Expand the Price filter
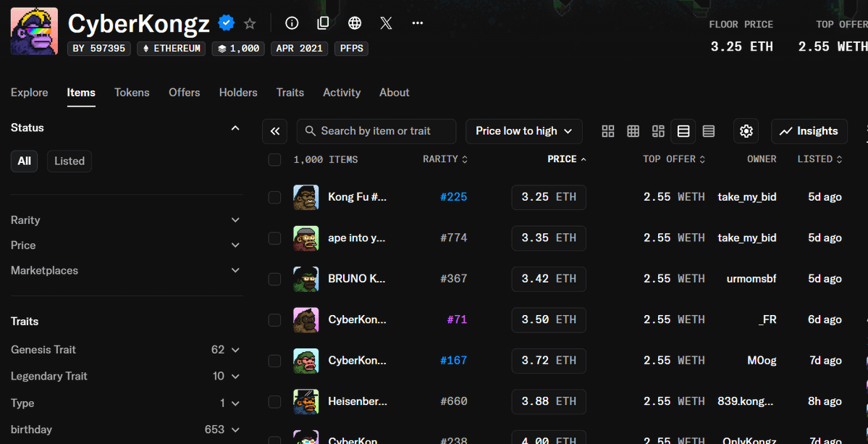This screenshot has height=444, width=868. [127, 245]
